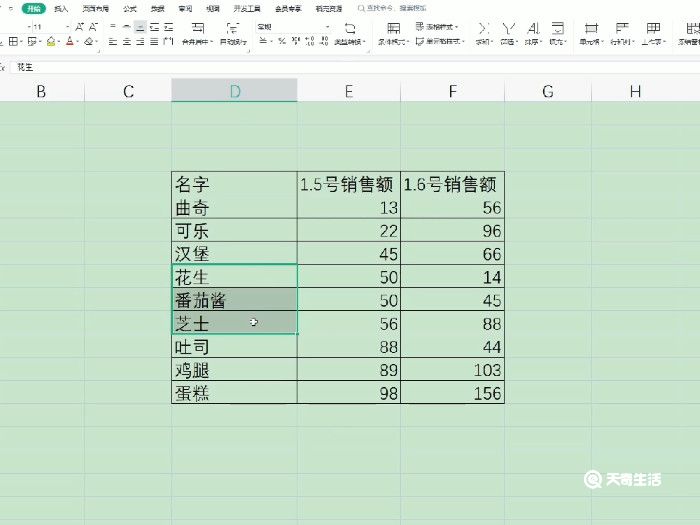Click the 1.6号销售额 header cell

coord(453,184)
